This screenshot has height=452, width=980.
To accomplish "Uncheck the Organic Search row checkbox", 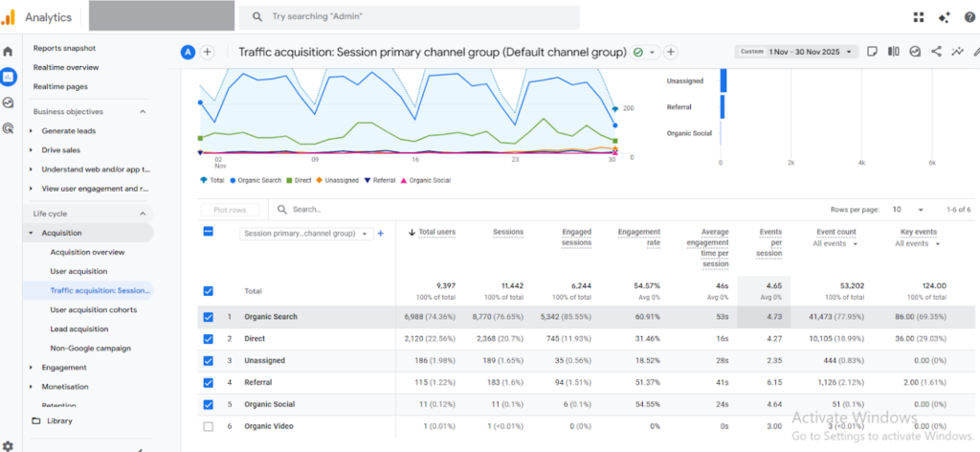I will pyautogui.click(x=209, y=317).
